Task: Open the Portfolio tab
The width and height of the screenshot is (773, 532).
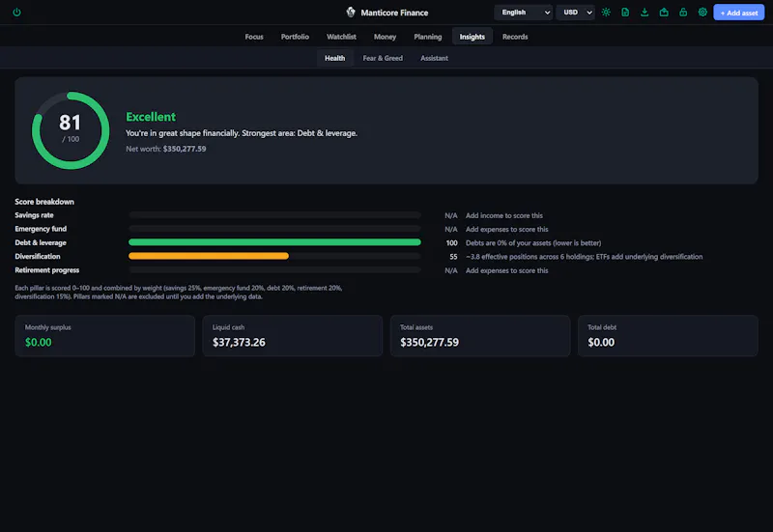Action: pyautogui.click(x=295, y=37)
